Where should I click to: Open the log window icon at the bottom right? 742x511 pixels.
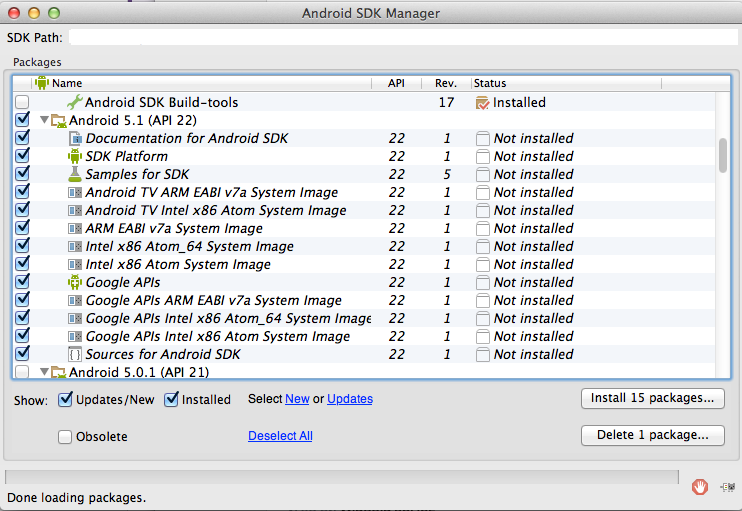tap(728, 486)
